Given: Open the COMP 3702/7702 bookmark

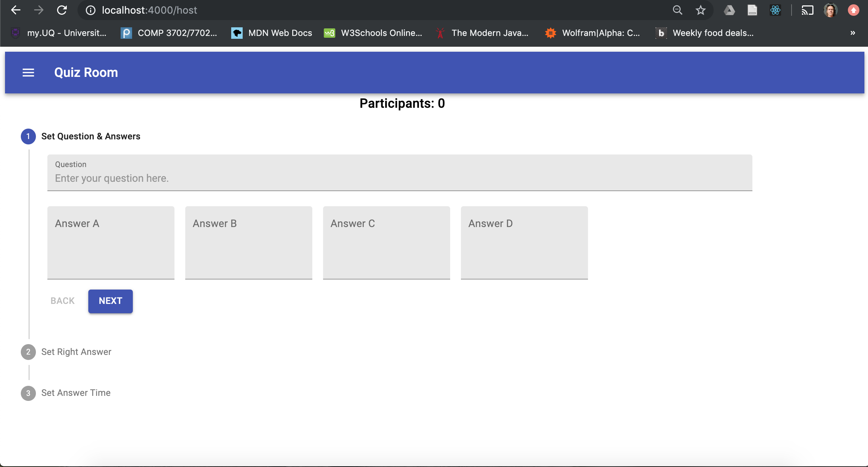Looking at the screenshot, I should [x=169, y=33].
